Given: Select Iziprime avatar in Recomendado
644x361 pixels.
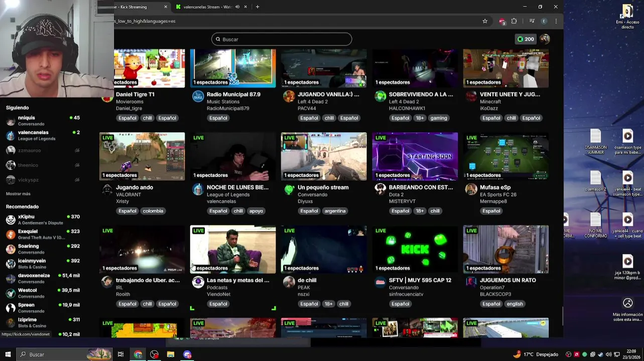Looking at the screenshot, I should 11,322.
